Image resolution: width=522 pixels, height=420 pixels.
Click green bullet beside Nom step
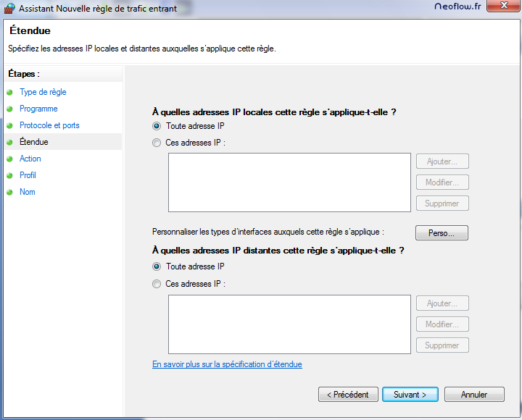tap(10, 193)
